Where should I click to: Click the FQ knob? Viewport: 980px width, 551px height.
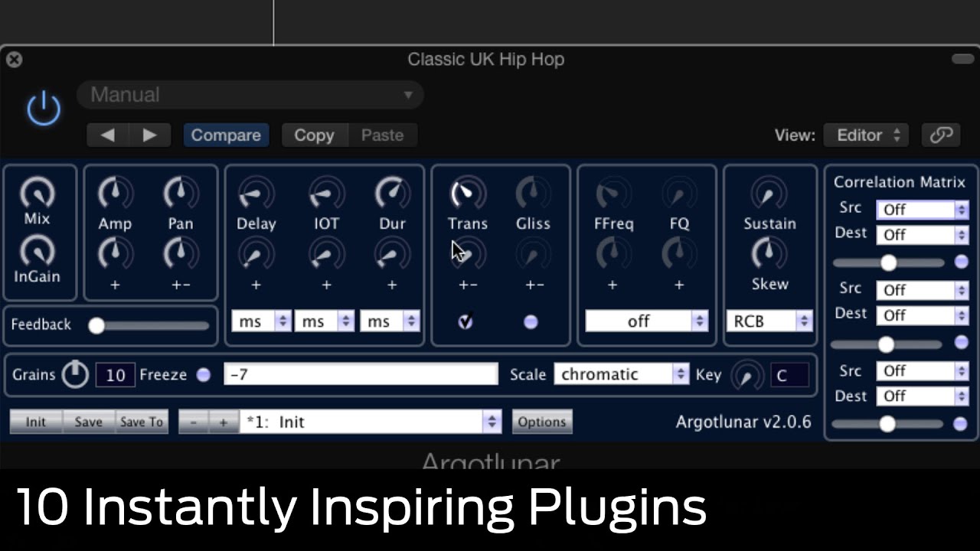[x=679, y=194]
